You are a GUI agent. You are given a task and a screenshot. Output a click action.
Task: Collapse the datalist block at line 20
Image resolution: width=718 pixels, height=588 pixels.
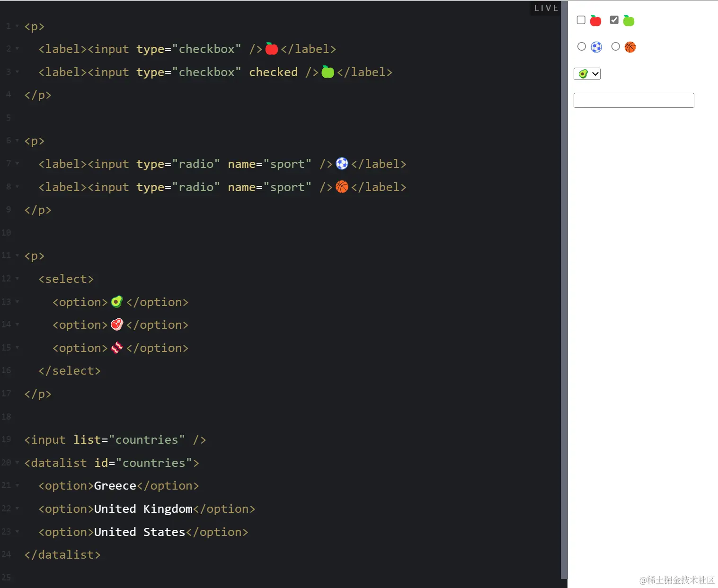[x=17, y=462]
